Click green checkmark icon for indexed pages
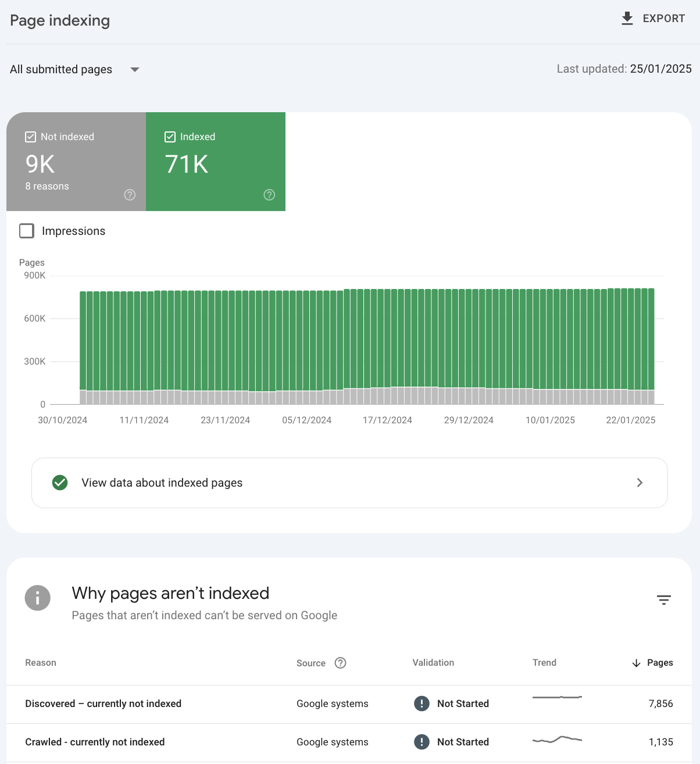The height and width of the screenshot is (764, 700). 60,483
